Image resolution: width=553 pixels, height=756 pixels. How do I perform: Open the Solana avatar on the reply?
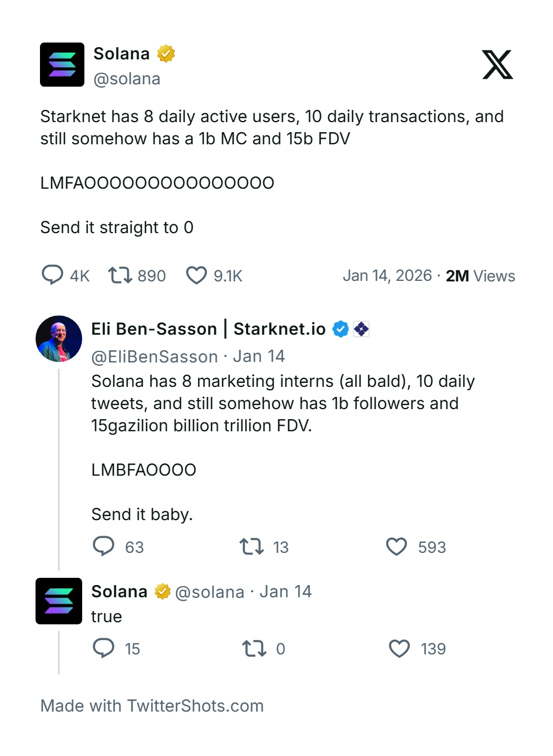pos(59,601)
